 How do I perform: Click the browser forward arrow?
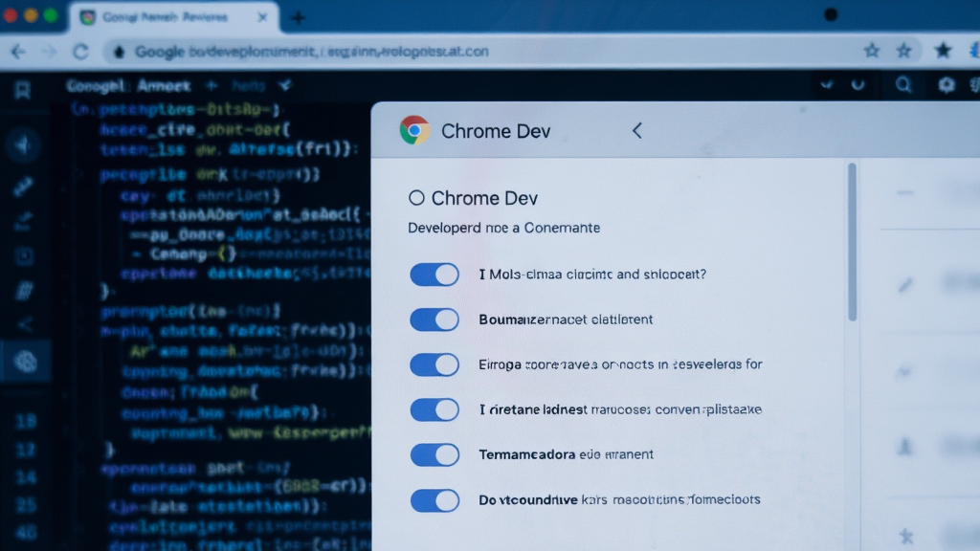click(x=49, y=52)
